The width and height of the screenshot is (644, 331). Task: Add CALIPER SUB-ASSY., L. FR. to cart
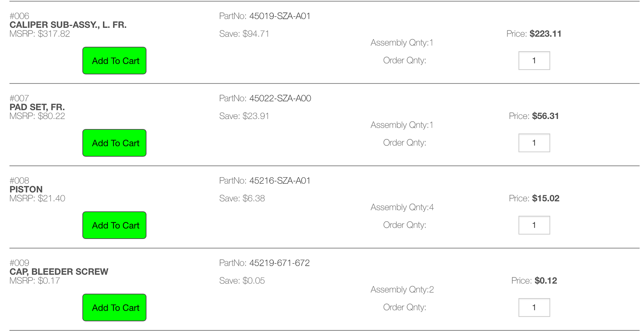click(x=114, y=61)
